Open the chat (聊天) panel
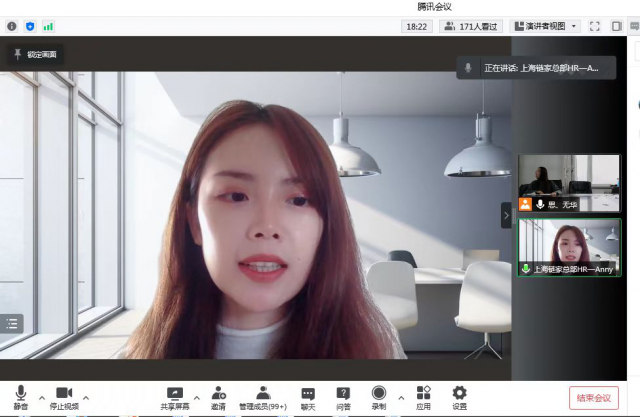 308,393
